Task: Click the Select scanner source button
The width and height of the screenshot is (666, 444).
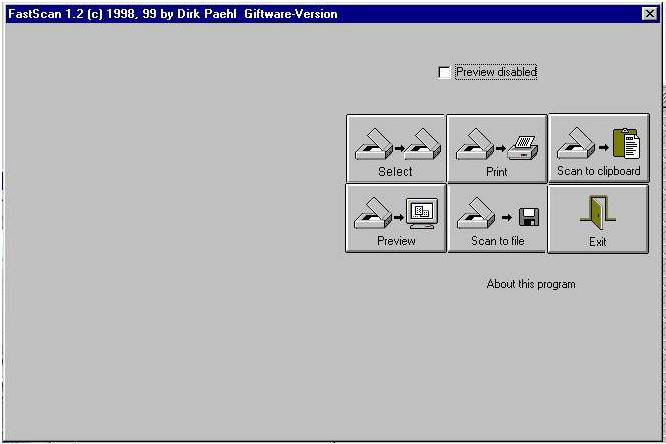Action: tap(396, 148)
